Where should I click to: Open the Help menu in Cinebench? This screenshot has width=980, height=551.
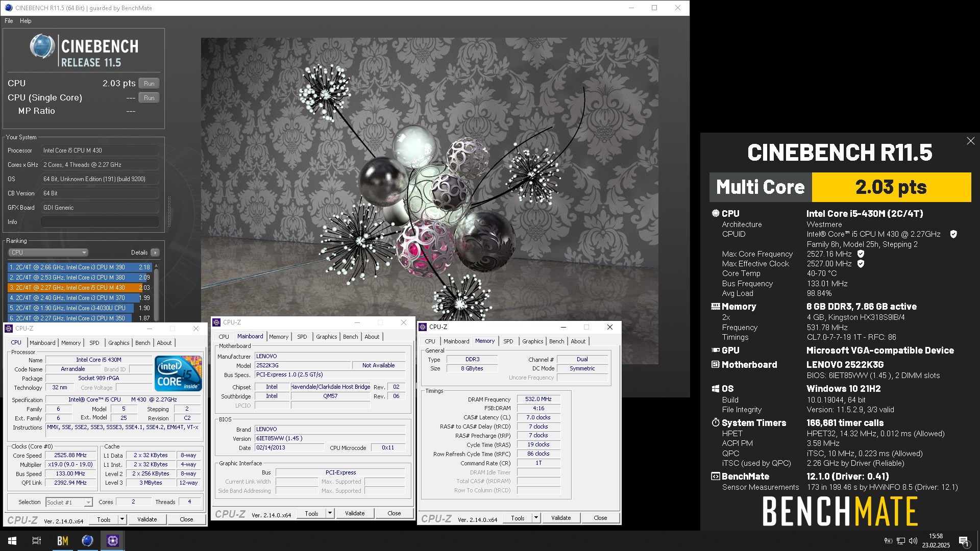point(26,21)
